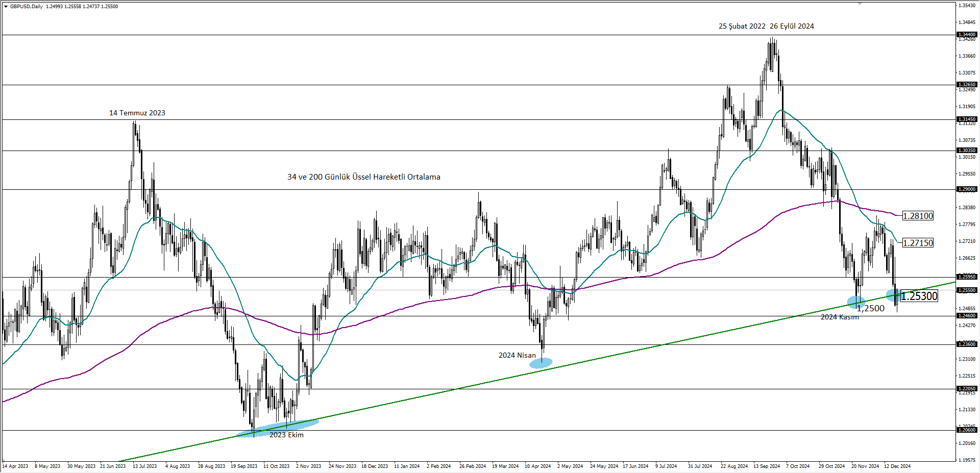980x473 pixels.
Task: Click the 1.22050 level tag on price axis
Action: pyautogui.click(x=967, y=389)
